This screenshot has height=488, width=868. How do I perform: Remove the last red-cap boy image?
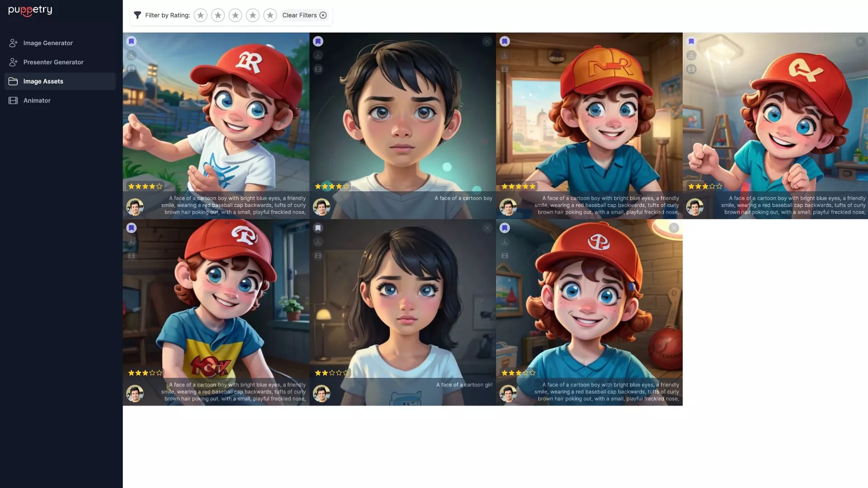click(674, 228)
